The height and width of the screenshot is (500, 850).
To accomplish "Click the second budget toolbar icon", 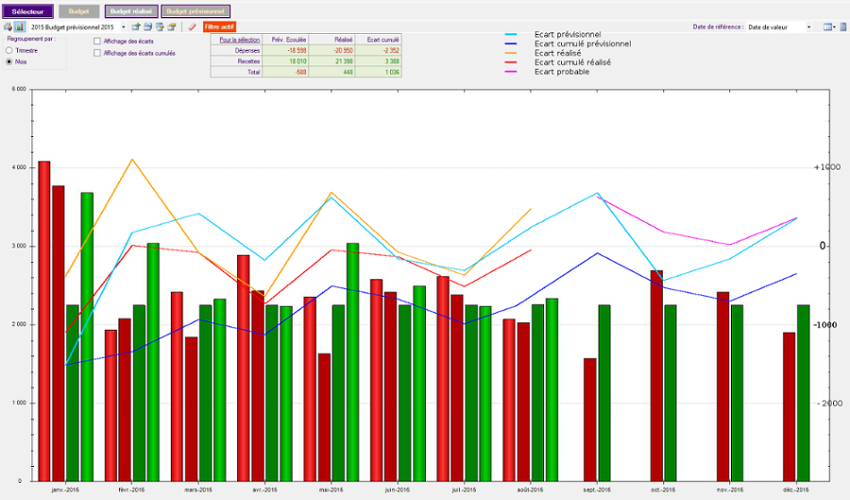I will tap(148, 27).
